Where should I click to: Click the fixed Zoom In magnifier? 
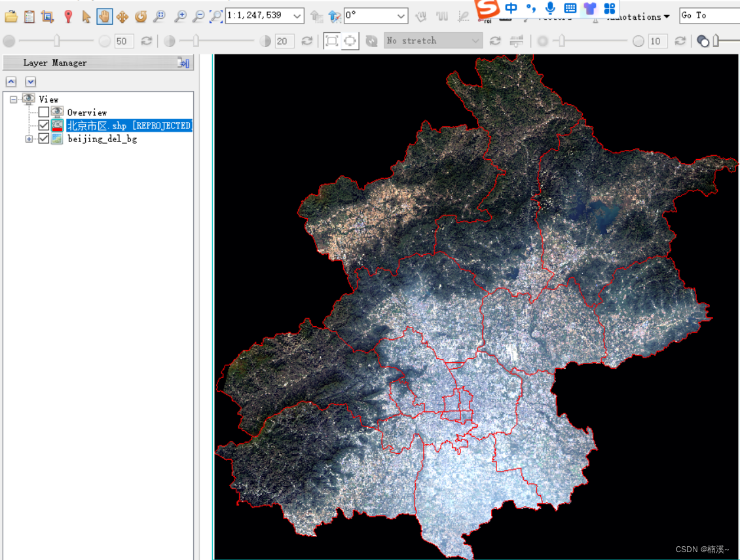click(x=180, y=16)
